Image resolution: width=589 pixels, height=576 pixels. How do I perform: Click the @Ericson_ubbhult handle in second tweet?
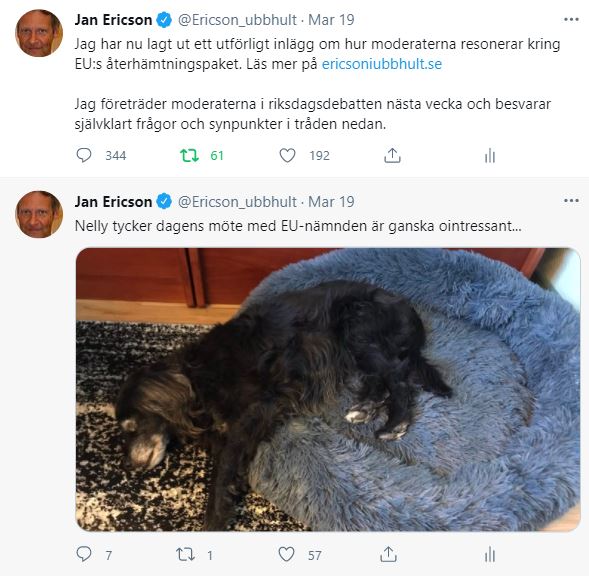point(237,202)
